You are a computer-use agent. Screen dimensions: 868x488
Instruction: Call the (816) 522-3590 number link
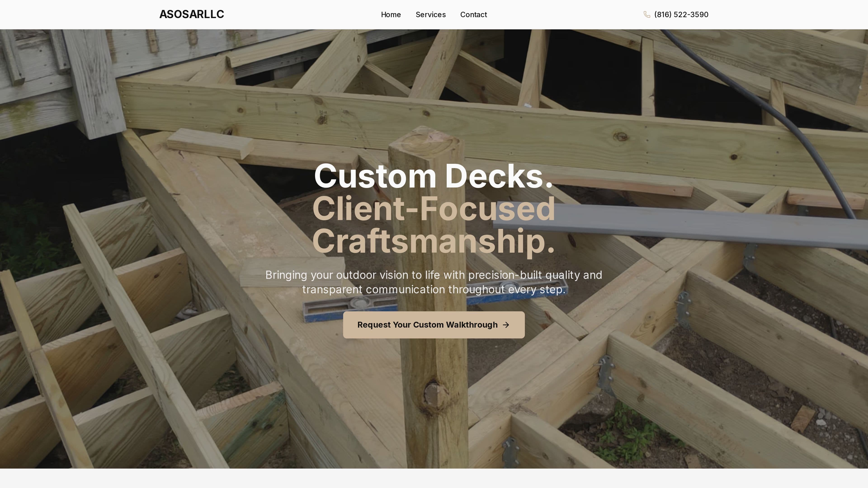[x=681, y=14]
